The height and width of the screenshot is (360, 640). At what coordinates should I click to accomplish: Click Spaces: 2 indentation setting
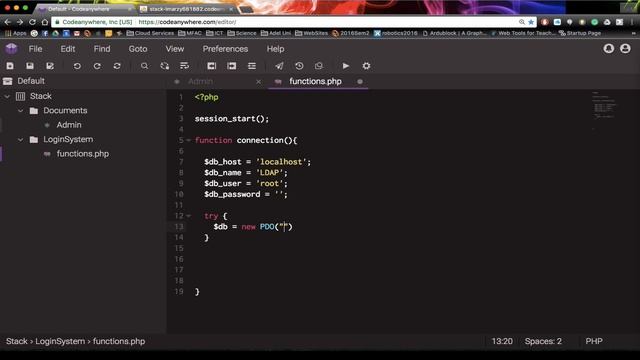pos(543,341)
